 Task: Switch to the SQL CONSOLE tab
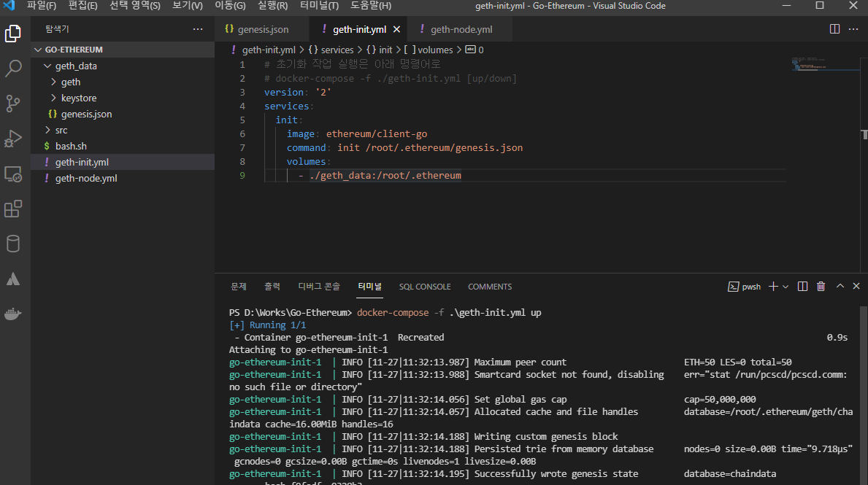[x=425, y=287]
